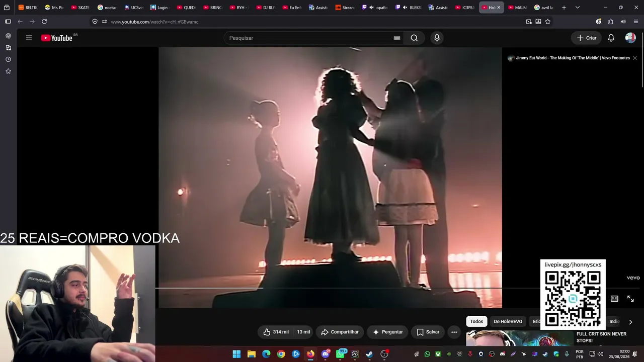The width and height of the screenshot is (644, 362).
Task: Click the Compartilhar share button
Action: pyautogui.click(x=340, y=332)
